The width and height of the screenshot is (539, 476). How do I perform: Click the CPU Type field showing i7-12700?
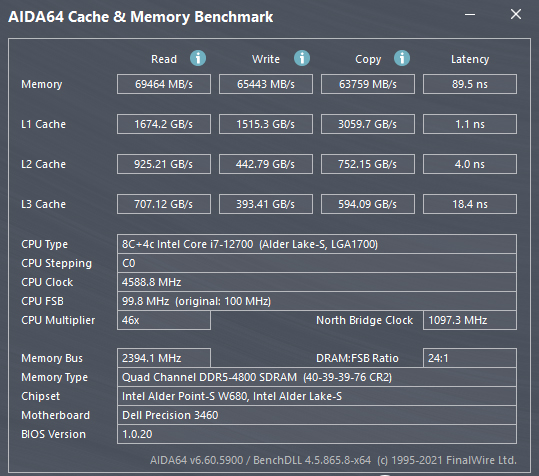tap(317, 244)
